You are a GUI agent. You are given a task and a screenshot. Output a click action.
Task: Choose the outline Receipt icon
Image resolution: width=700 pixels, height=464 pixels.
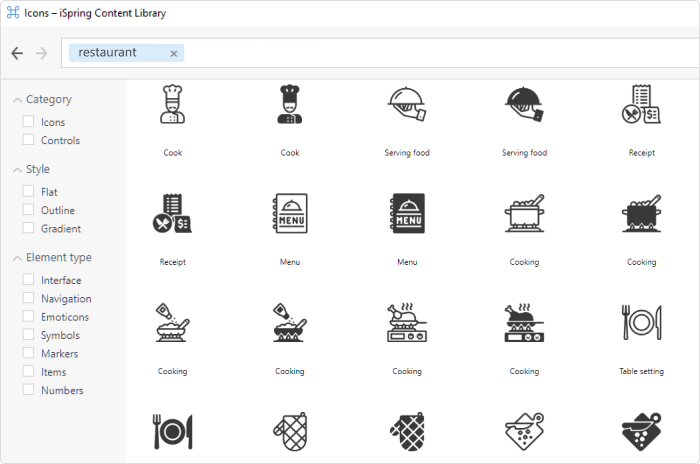(642, 105)
